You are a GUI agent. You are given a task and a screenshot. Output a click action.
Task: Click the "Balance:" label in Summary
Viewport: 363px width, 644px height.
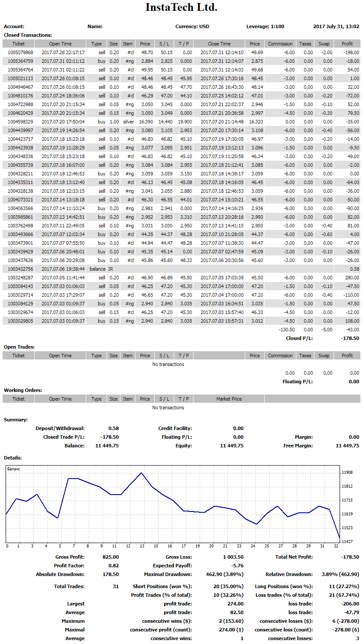(x=75, y=446)
